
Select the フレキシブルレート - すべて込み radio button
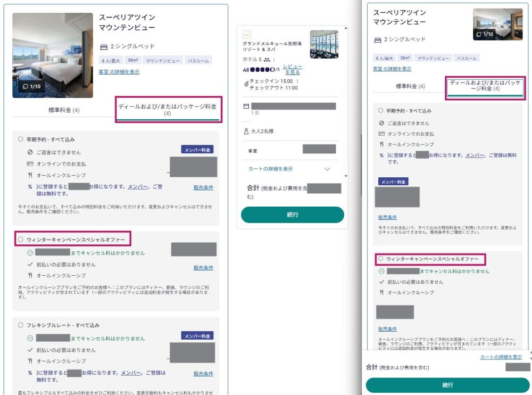click(21, 325)
